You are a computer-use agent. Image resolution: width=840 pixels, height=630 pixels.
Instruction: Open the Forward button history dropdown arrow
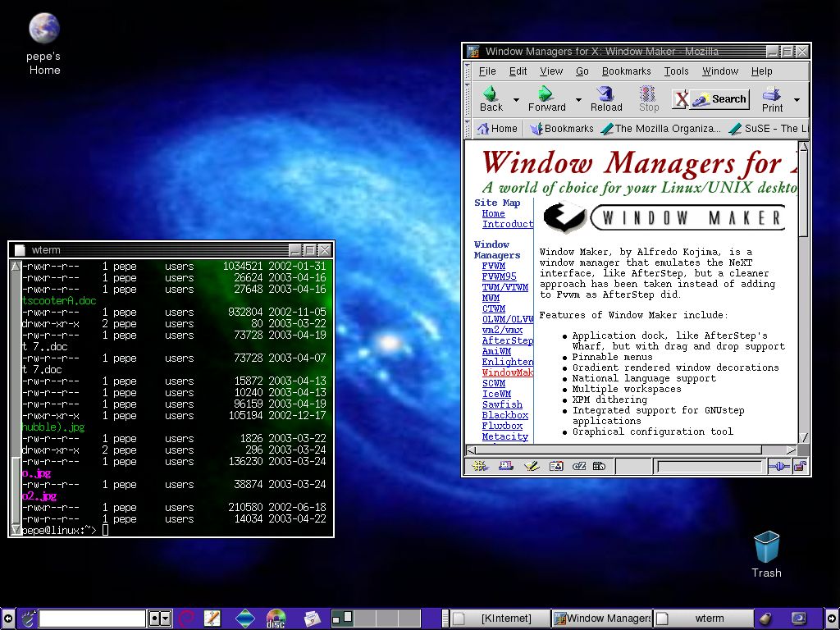[578, 99]
